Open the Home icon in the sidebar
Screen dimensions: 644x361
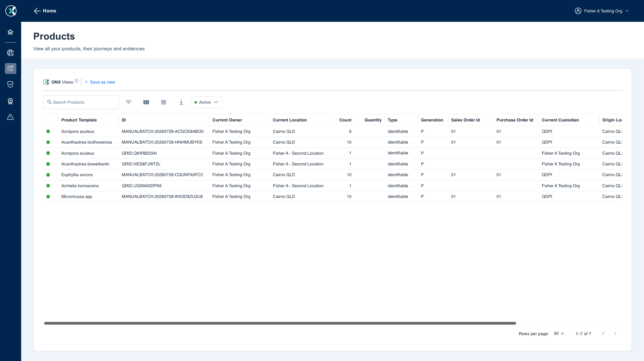click(10, 32)
